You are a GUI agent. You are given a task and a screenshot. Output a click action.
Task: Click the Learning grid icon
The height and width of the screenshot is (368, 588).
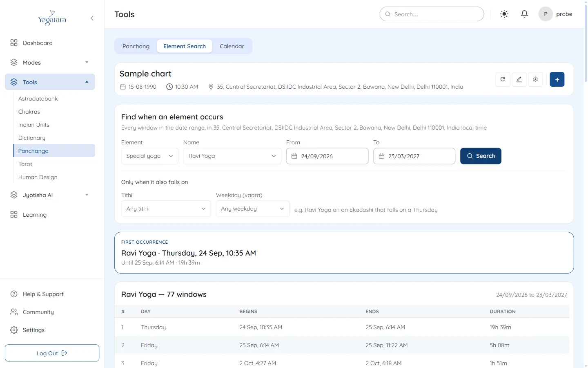(14, 215)
